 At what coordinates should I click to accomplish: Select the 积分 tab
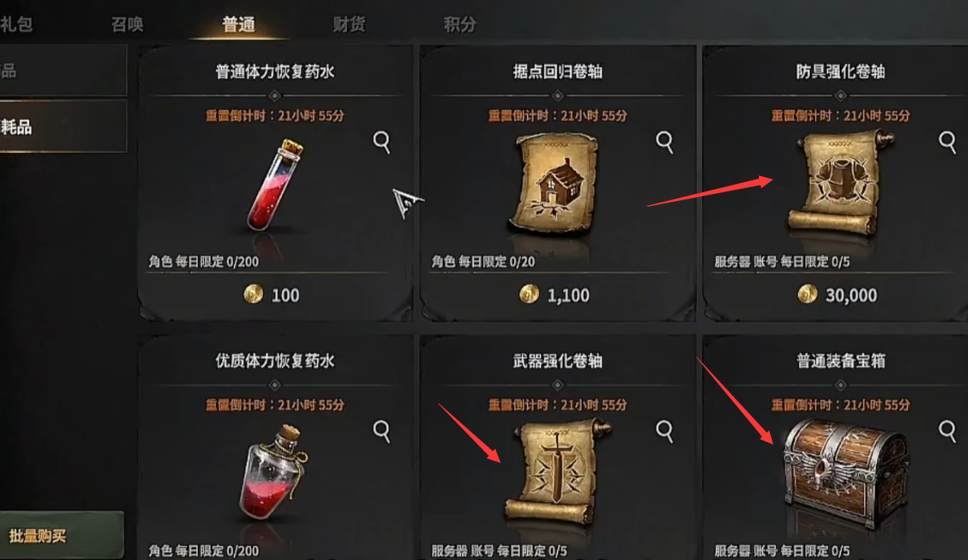459,24
